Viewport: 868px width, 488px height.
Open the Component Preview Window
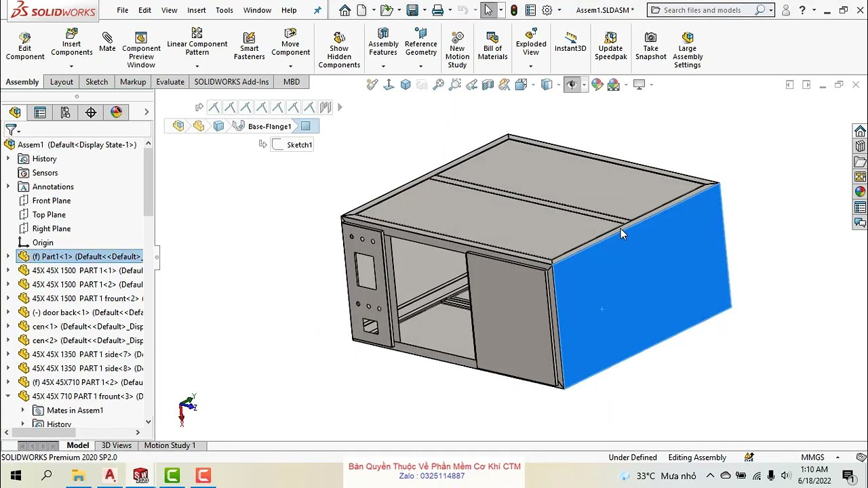141,49
